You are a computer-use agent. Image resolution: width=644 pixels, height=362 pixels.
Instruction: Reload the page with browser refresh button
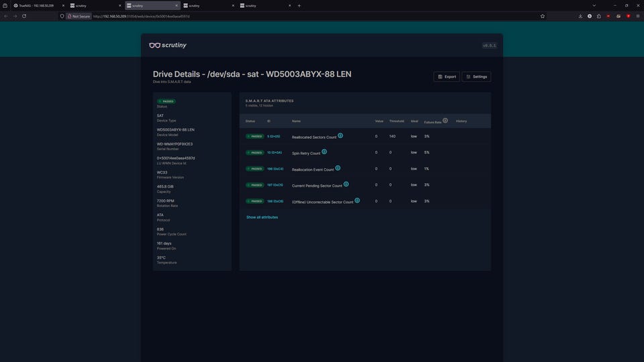click(24, 16)
